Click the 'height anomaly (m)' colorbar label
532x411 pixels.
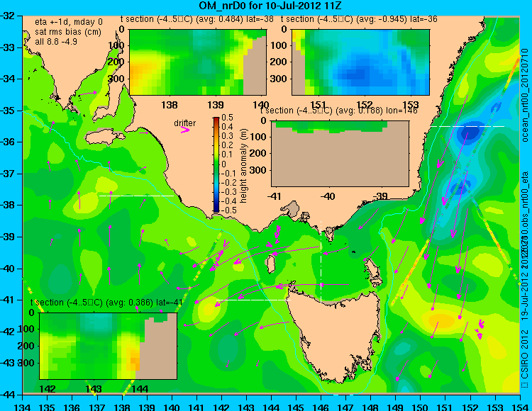pyautogui.click(x=243, y=166)
